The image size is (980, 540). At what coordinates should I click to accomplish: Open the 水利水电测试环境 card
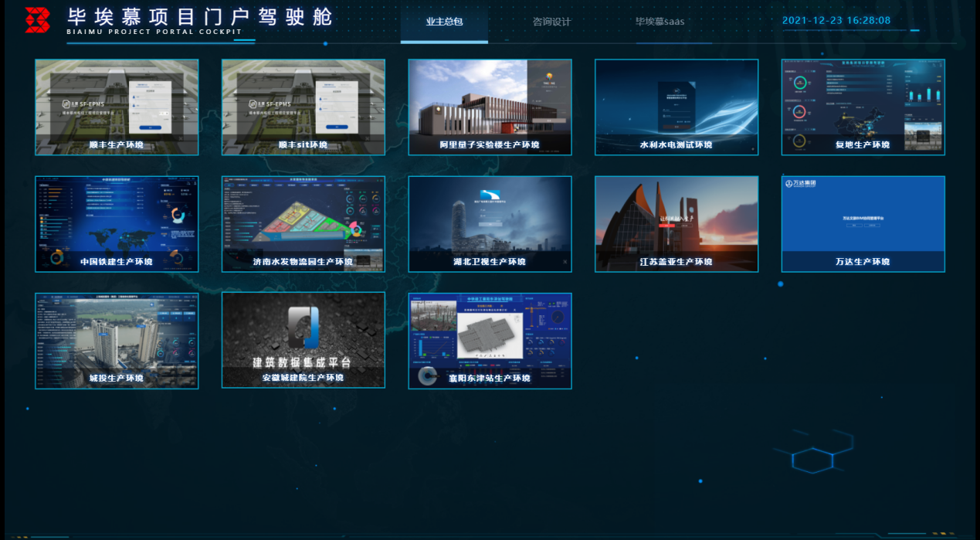click(677, 107)
